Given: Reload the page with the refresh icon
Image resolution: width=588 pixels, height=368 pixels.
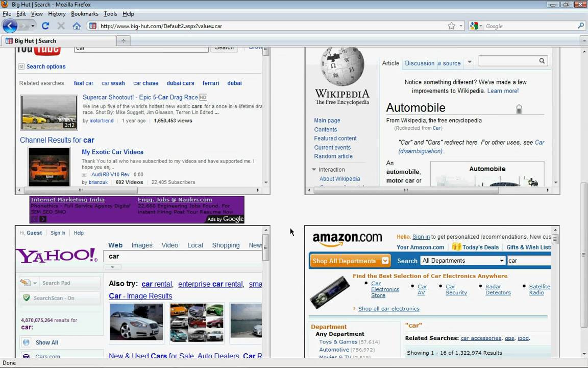Looking at the screenshot, I should (45, 26).
